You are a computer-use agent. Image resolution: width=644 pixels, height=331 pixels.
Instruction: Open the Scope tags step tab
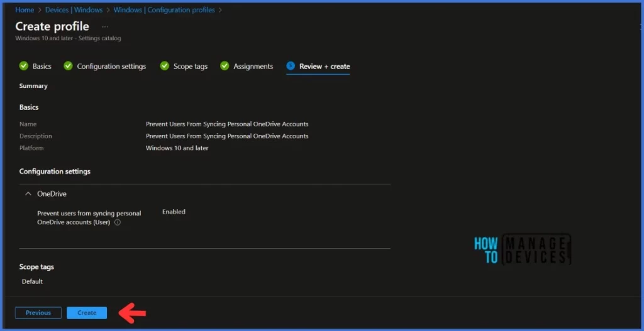coord(191,66)
